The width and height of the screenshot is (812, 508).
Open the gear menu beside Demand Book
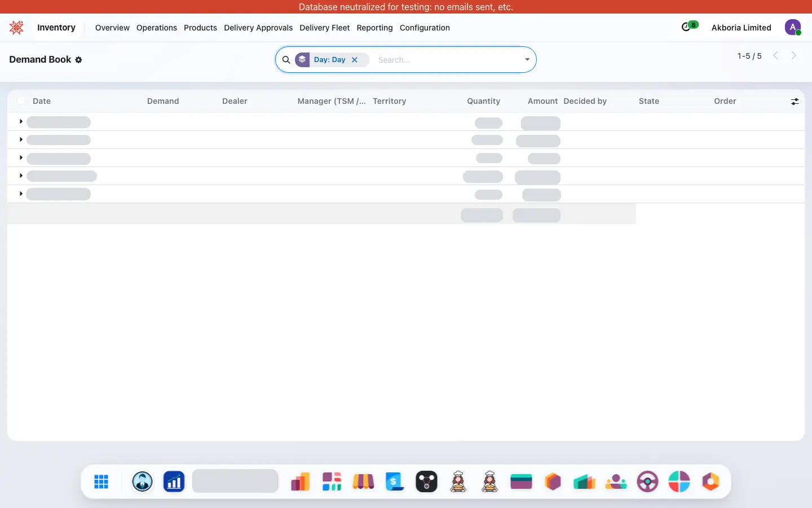[x=78, y=60]
